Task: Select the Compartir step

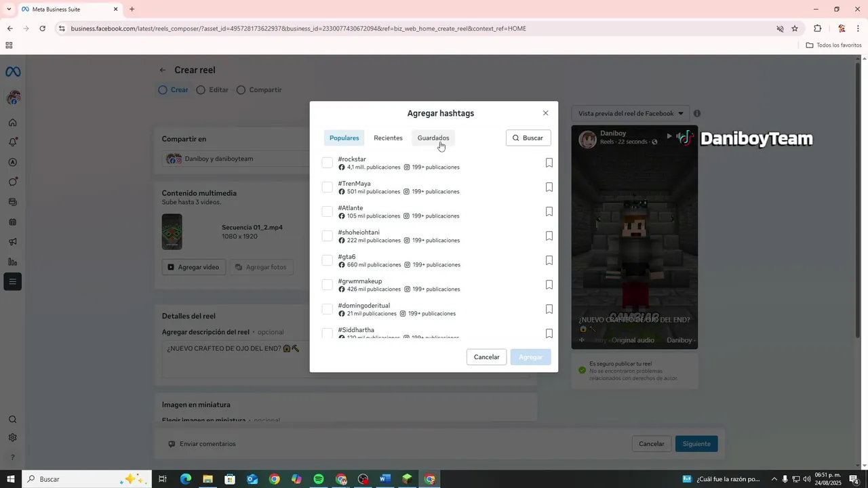Action: (x=259, y=89)
